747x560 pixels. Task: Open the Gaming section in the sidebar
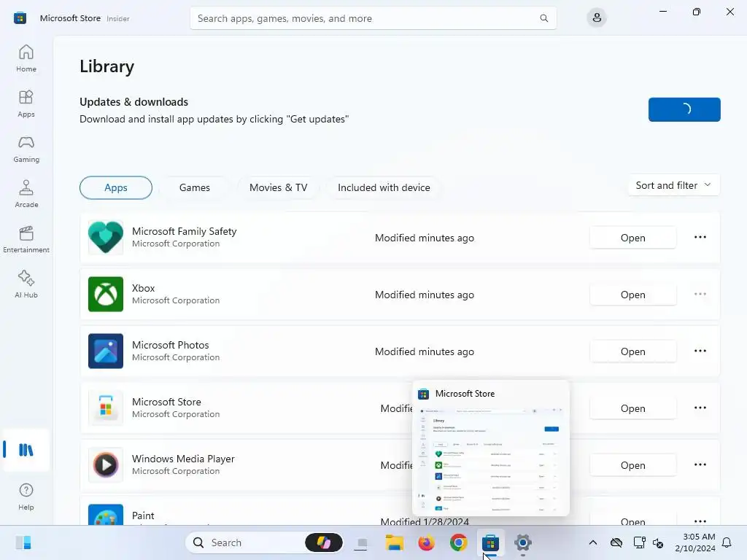[x=26, y=149]
